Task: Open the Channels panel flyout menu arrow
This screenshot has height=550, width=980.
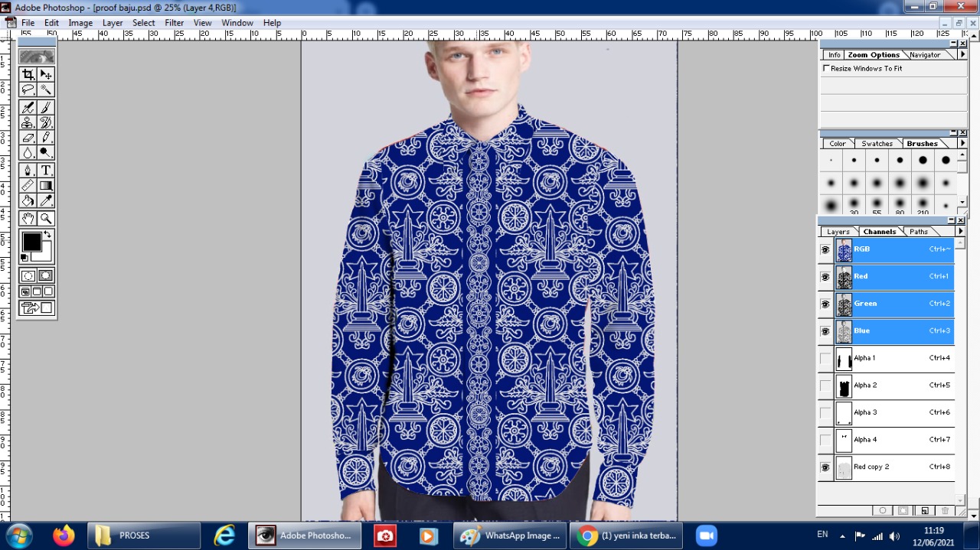Action: [x=961, y=231]
